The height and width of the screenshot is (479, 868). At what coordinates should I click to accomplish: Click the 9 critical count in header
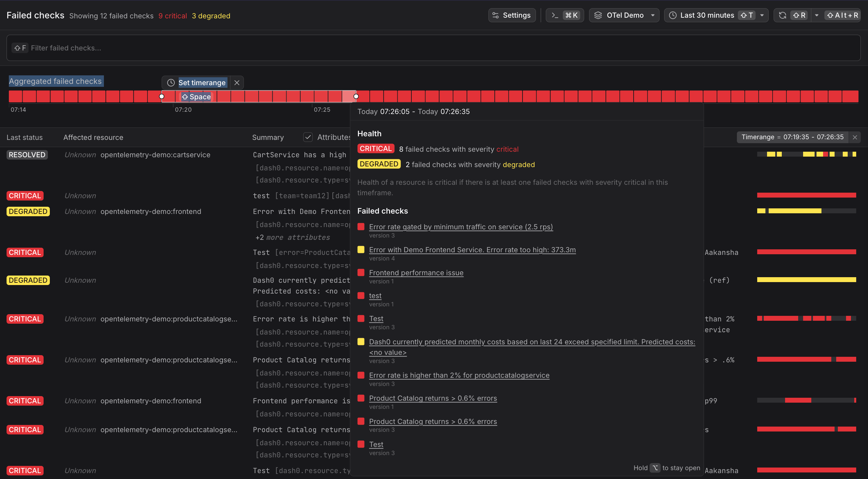click(x=172, y=16)
